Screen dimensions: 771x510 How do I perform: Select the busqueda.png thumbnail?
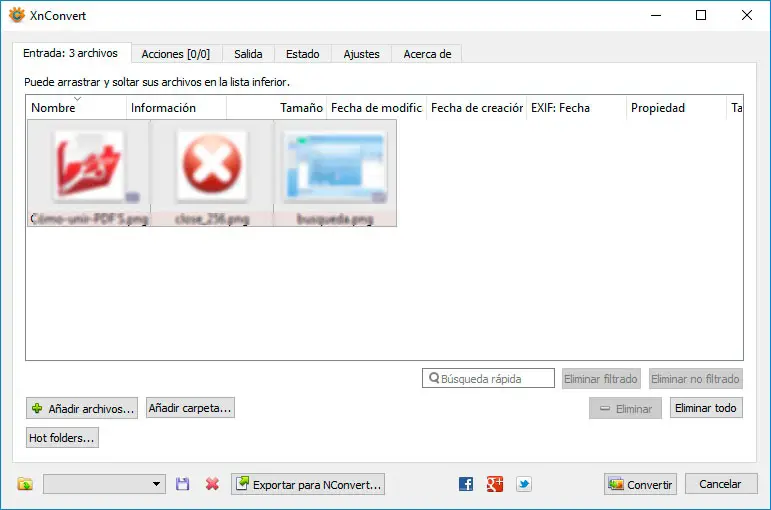(335, 173)
